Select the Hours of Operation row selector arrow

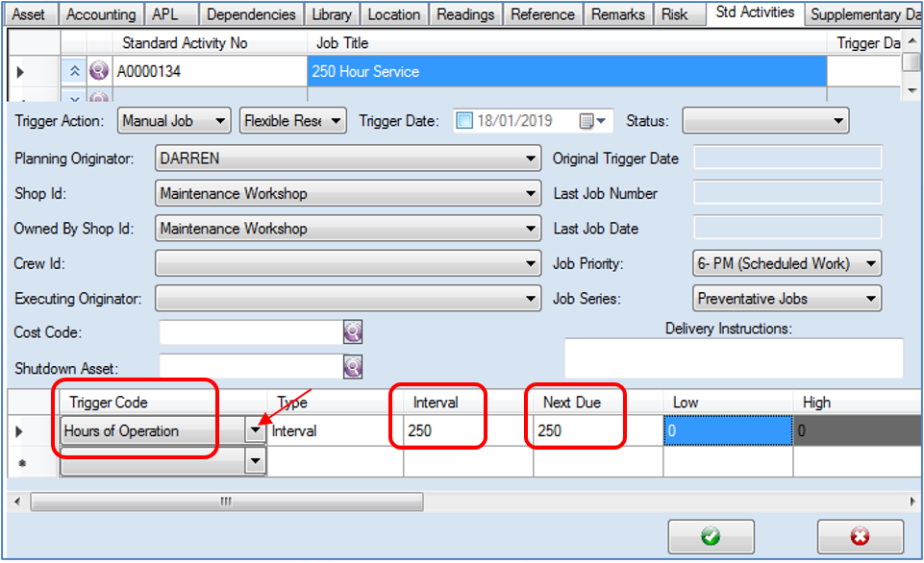pyautogui.click(x=19, y=431)
